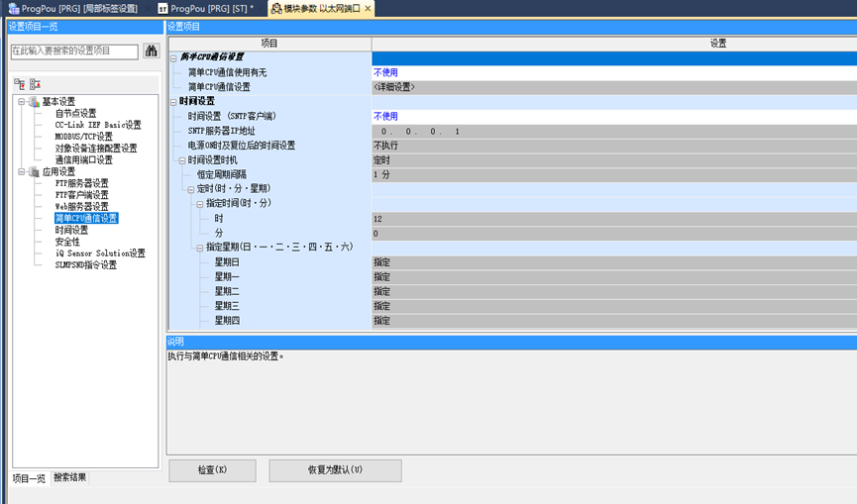Close the 模块参数 以太网端口 tab

369,8
